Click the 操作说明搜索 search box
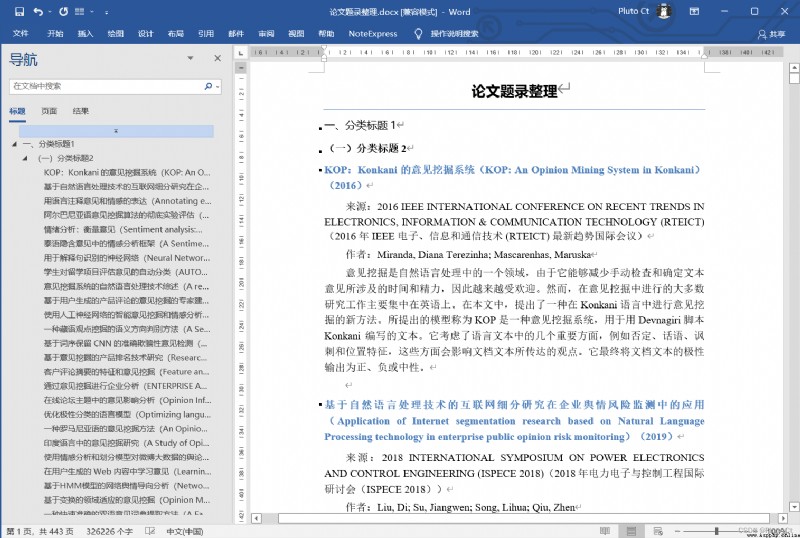The width and height of the screenshot is (800, 538). 454,34
